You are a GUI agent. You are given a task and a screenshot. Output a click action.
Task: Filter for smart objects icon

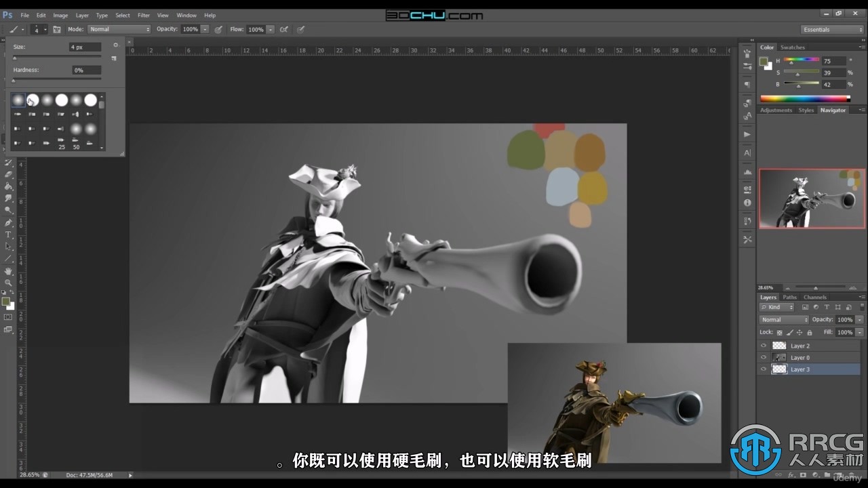coord(848,307)
